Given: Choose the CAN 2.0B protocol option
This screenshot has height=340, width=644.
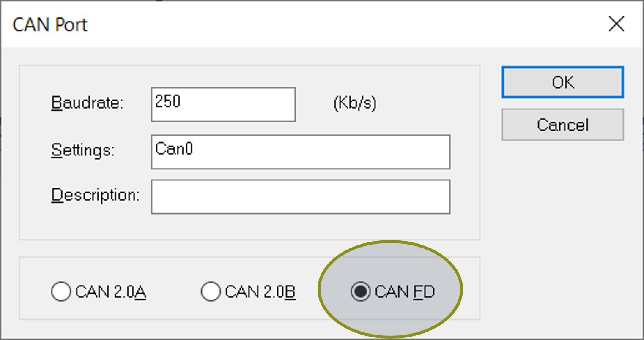Looking at the screenshot, I should (211, 291).
